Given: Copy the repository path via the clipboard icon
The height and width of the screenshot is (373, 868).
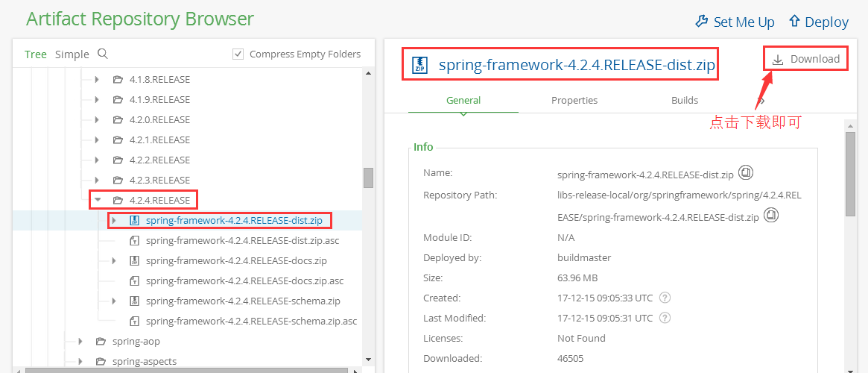Looking at the screenshot, I should tap(770, 215).
